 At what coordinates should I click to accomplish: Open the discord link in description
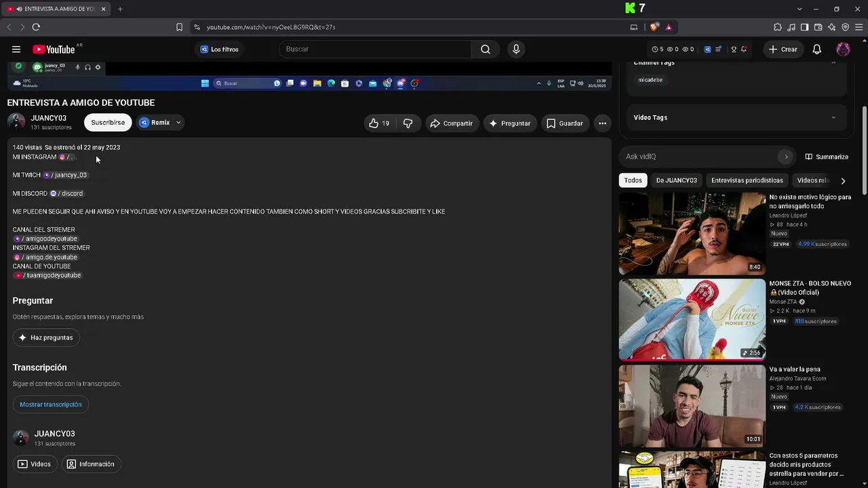[x=66, y=193]
